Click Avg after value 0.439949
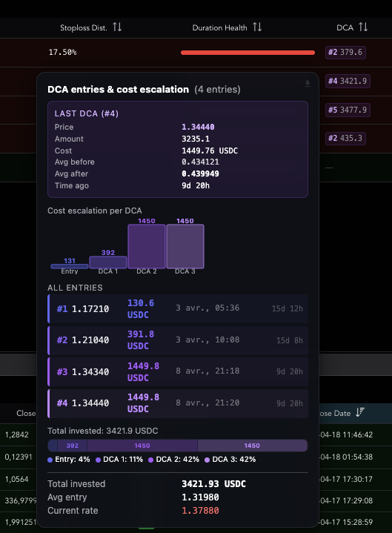This screenshot has width=392, height=533. pyautogui.click(x=200, y=174)
